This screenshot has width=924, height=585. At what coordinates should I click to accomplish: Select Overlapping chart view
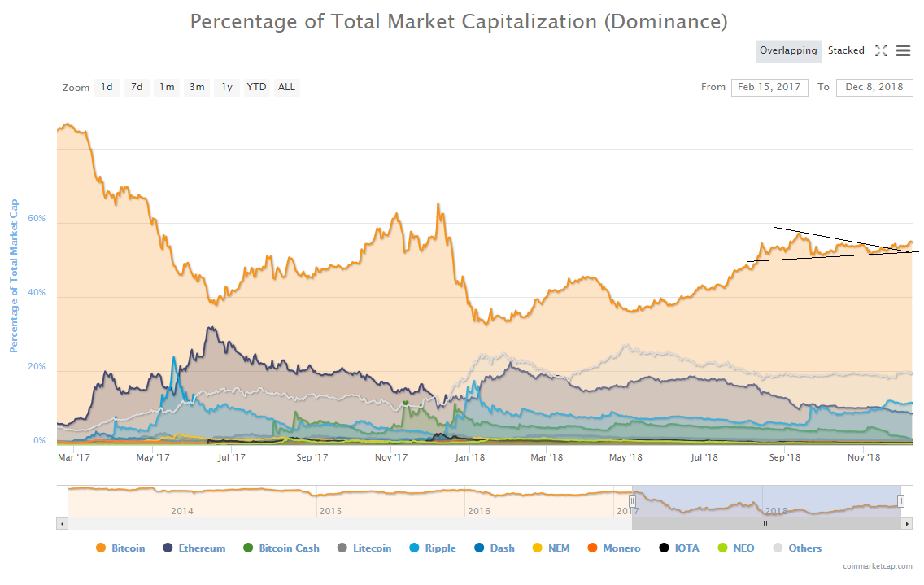pos(788,50)
